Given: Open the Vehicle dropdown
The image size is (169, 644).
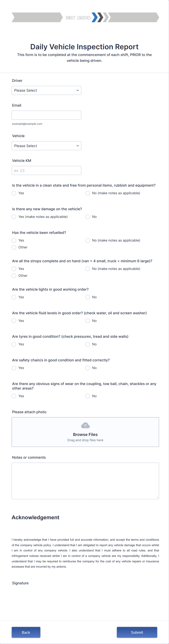Looking at the screenshot, I should (x=46, y=145).
